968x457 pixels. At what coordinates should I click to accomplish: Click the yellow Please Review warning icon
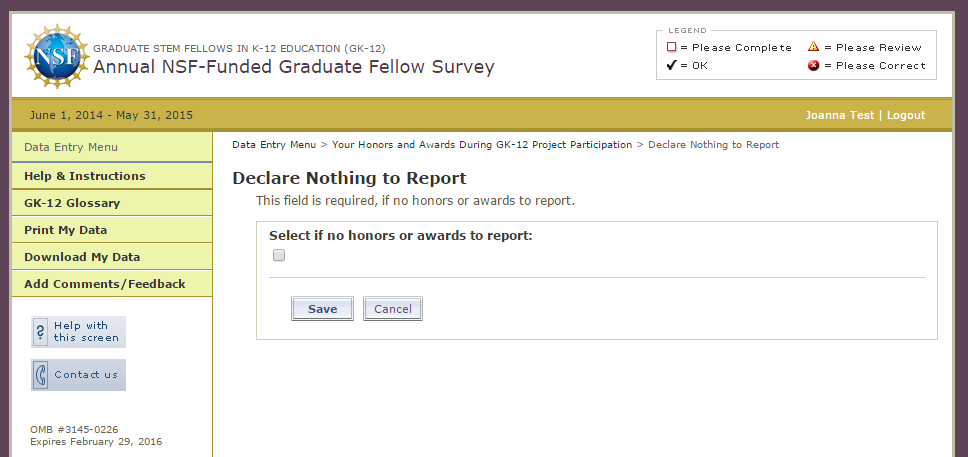pos(814,47)
